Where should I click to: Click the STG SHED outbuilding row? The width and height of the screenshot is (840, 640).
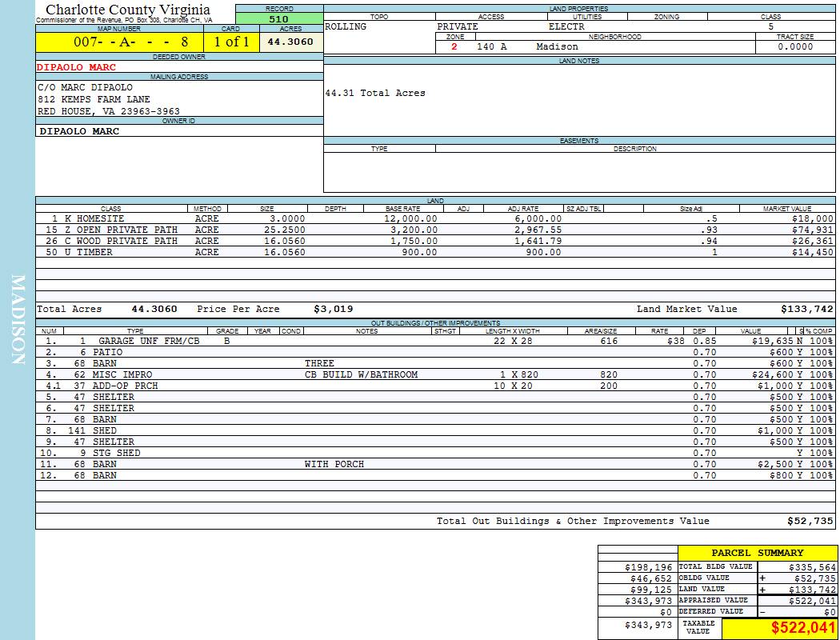[x=116, y=453]
